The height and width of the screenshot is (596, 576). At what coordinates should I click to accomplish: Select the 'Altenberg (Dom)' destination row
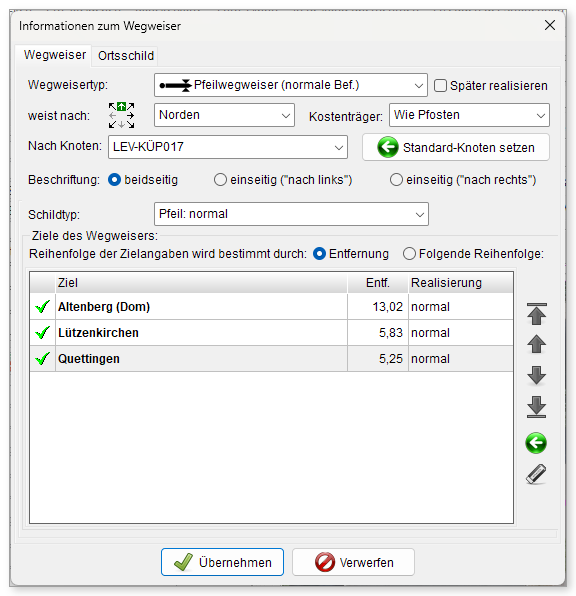(x=271, y=306)
